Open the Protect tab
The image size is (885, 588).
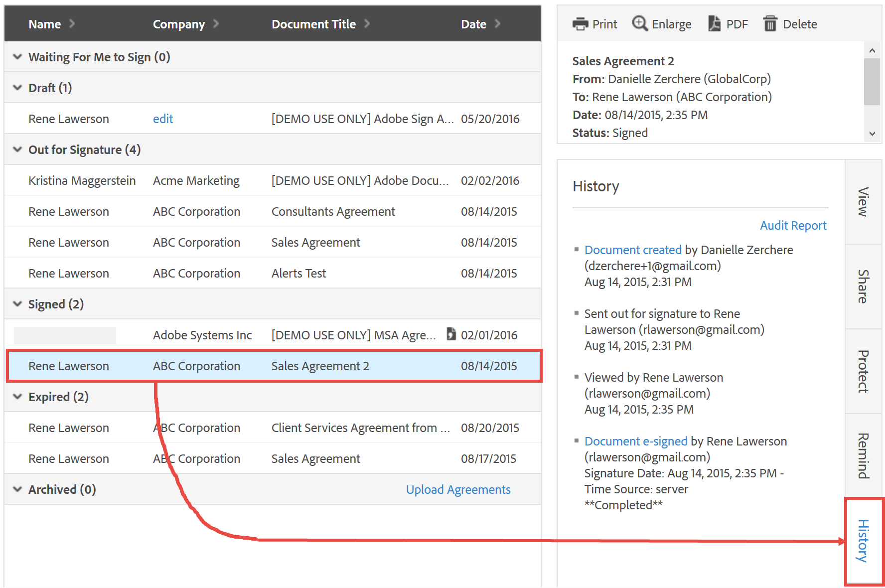pyautogui.click(x=864, y=371)
